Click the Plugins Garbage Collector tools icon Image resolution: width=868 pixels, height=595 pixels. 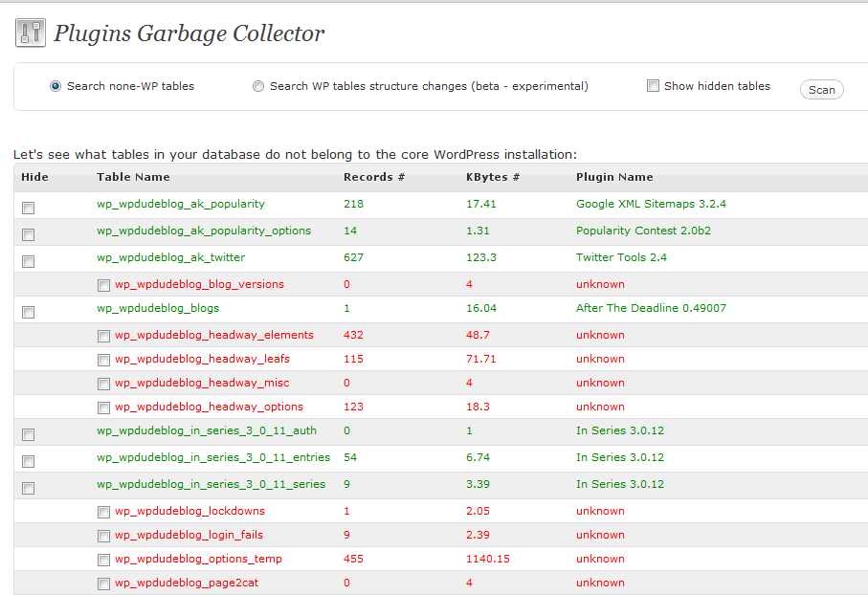click(31, 33)
